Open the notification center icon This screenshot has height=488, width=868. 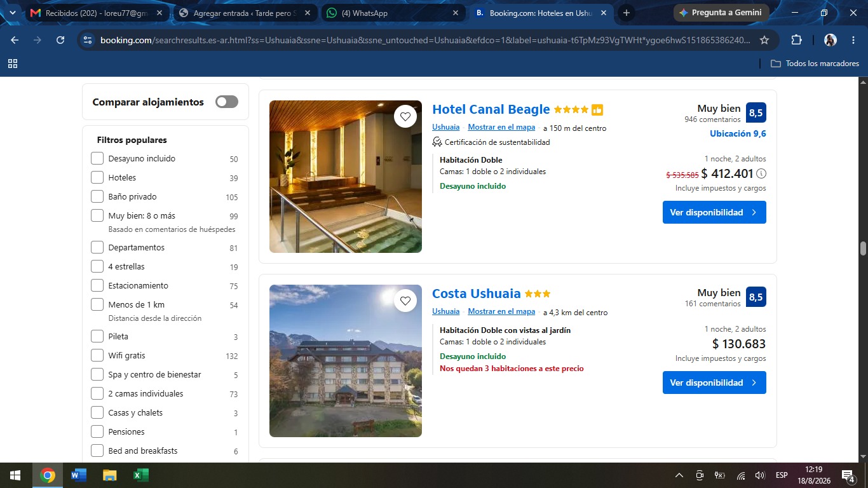click(x=848, y=475)
